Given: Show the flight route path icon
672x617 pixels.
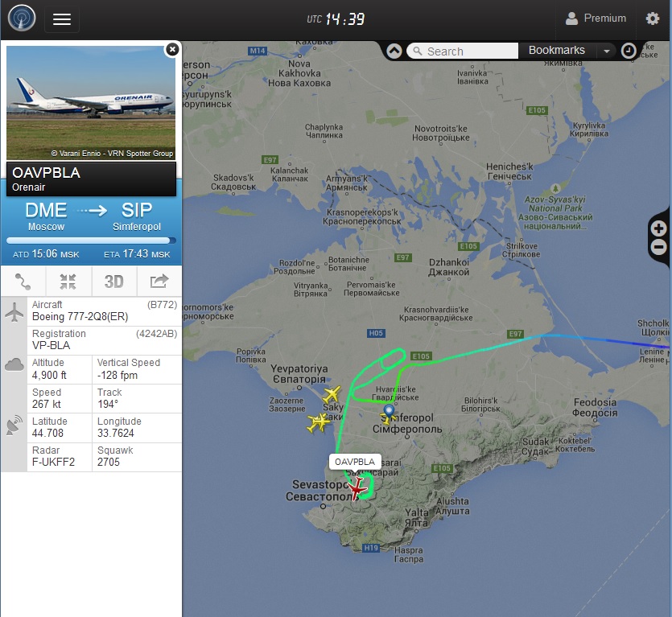Looking at the screenshot, I should 23,282.
